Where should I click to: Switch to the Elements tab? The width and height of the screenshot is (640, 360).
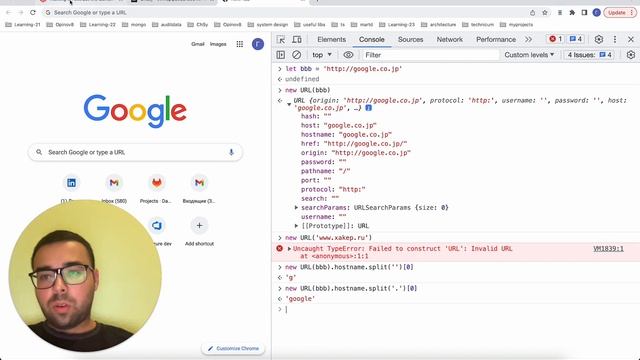pyautogui.click(x=331, y=40)
